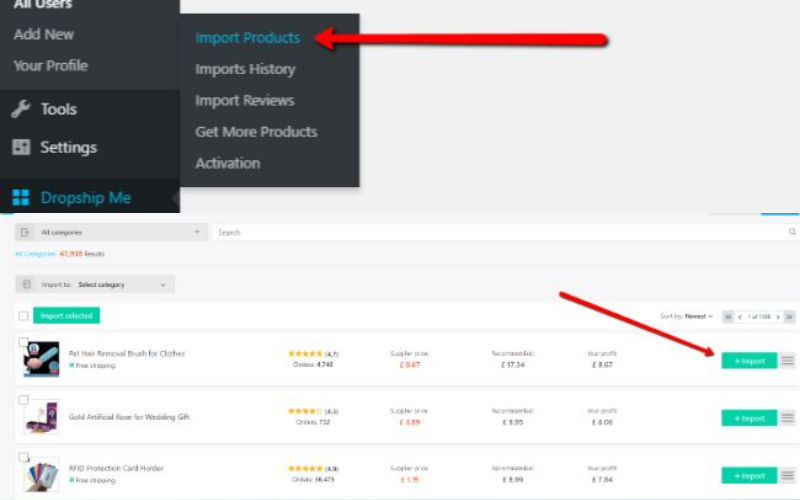Image resolution: width=800 pixels, height=500 pixels.
Task: Select the profit value £ 6.06
Action: tap(602, 422)
